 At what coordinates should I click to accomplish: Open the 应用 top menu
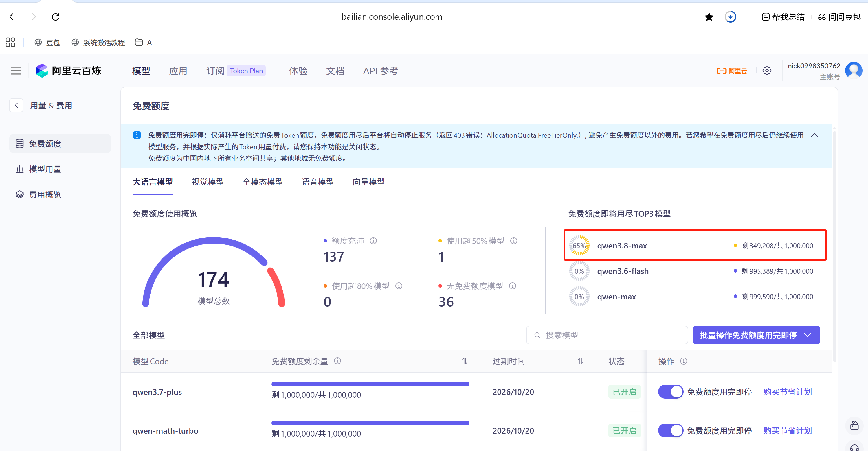(178, 71)
